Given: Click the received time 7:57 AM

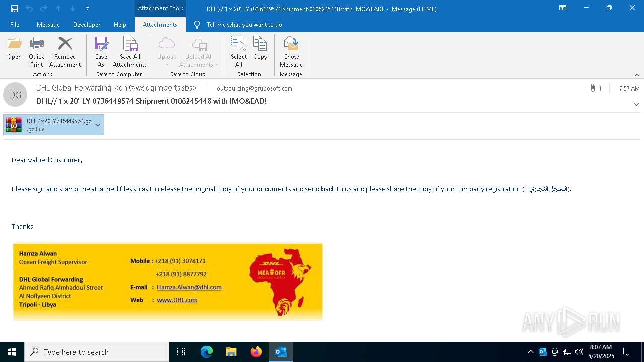Looking at the screenshot, I should point(629,88).
